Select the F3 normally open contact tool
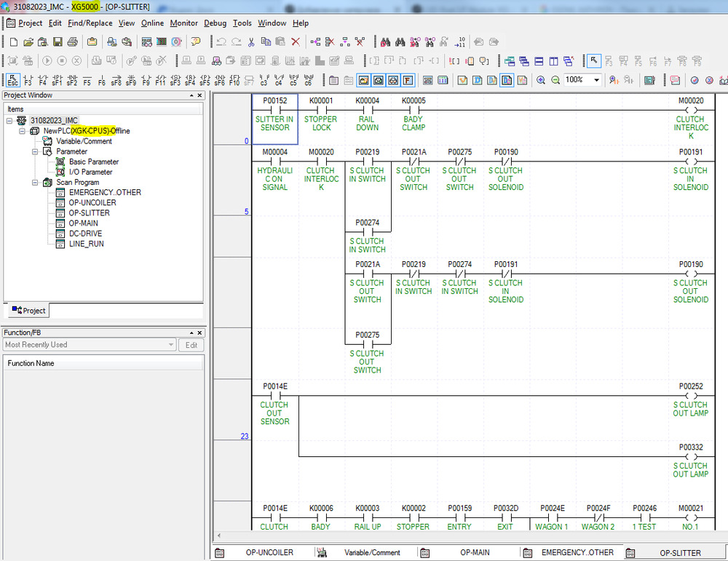Image resolution: width=728 pixels, height=561 pixels. click(28, 80)
